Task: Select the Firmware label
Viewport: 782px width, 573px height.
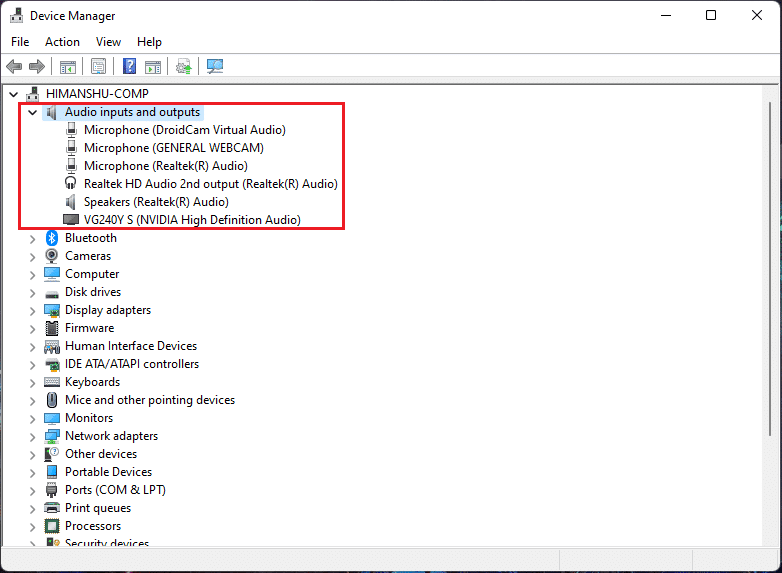Action: [89, 328]
